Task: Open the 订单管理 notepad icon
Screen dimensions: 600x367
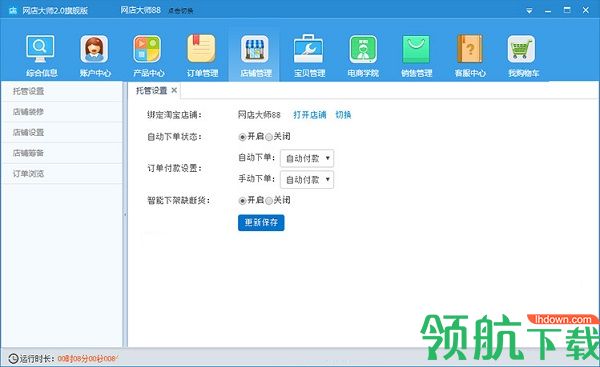Action: [201, 49]
